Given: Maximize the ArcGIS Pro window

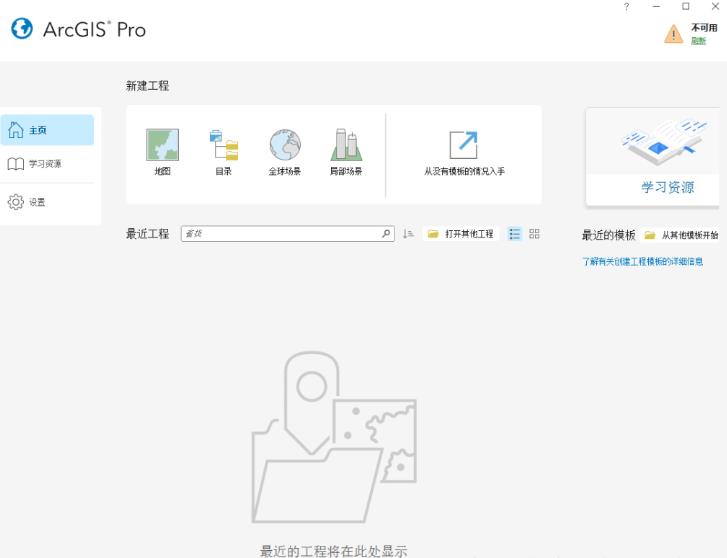Looking at the screenshot, I should (x=686, y=6).
